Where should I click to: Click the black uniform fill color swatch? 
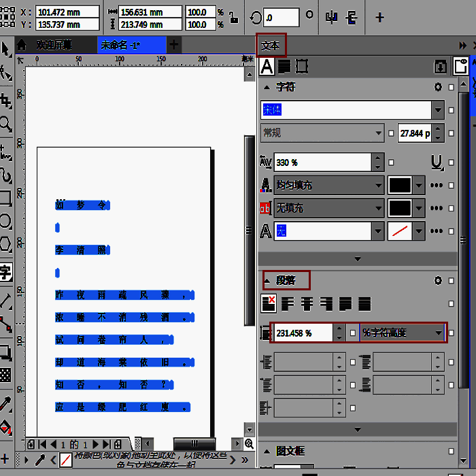[399, 185]
